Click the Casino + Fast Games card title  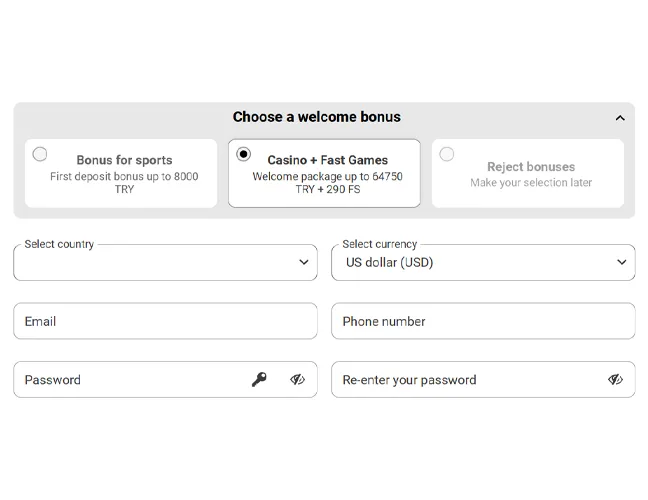pos(327,160)
